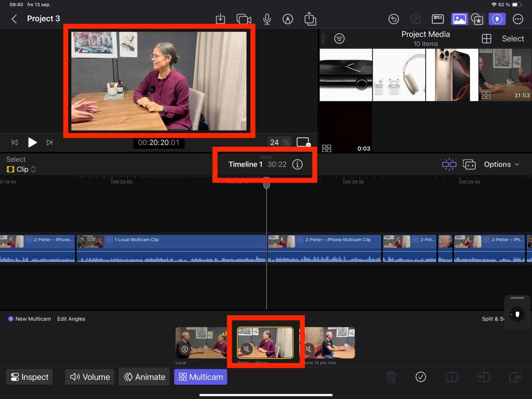This screenshot has height=399, width=532.
Task: Tap the share export icon
Action: pos(310,19)
